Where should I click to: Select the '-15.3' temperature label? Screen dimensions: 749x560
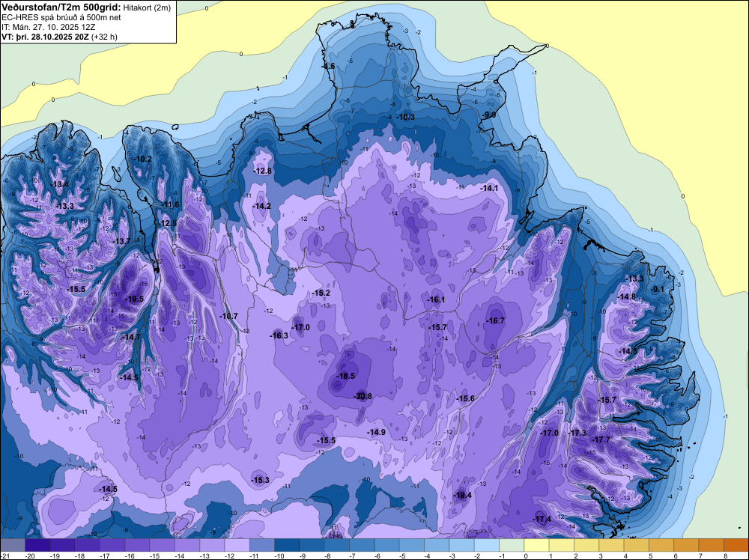[261, 480]
